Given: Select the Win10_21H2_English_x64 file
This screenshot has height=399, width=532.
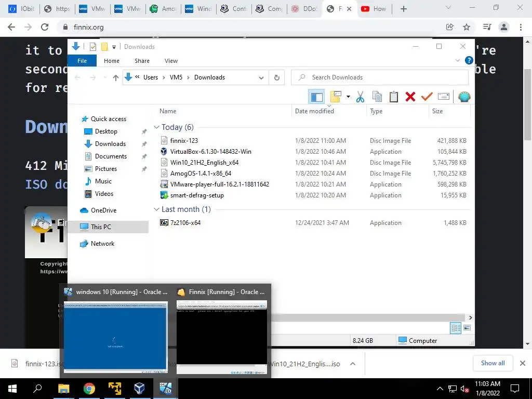Looking at the screenshot, I should pyautogui.click(x=204, y=162).
